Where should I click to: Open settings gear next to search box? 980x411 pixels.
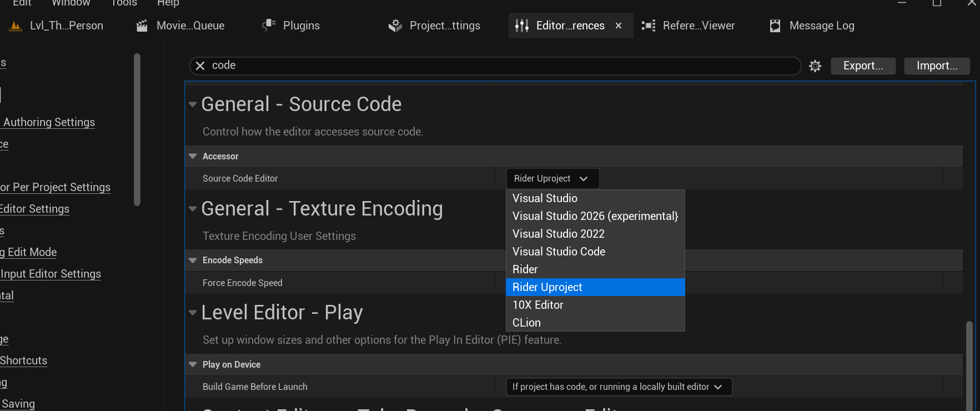pos(815,66)
